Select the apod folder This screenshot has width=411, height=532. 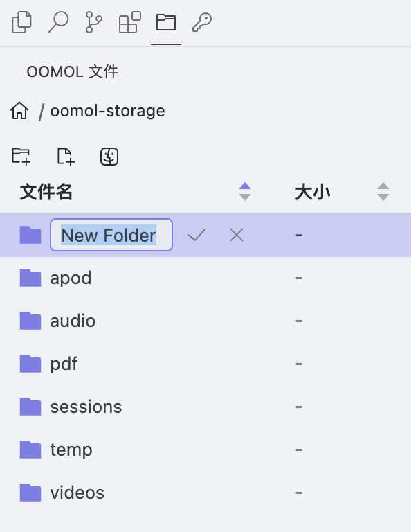pyautogui.click(x=205, y=278)
